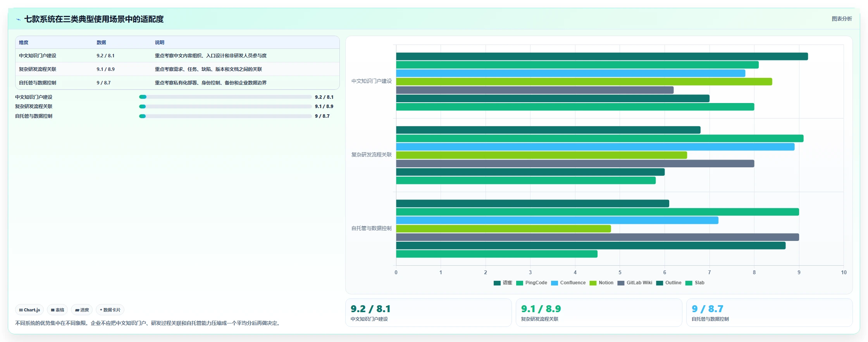
Task: Click the 复杂研发流程关联 progress row label
Action: [x=34, y=107]
